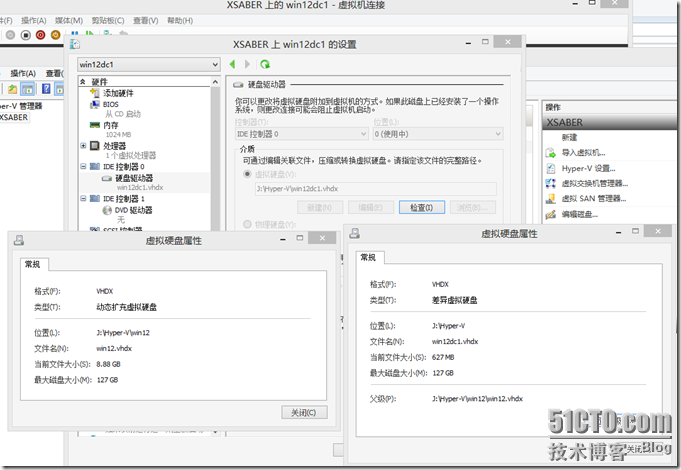Screen dimensions: 681x470
Task: Click 导入虚拟机... action link
Action: coord(583,153)
